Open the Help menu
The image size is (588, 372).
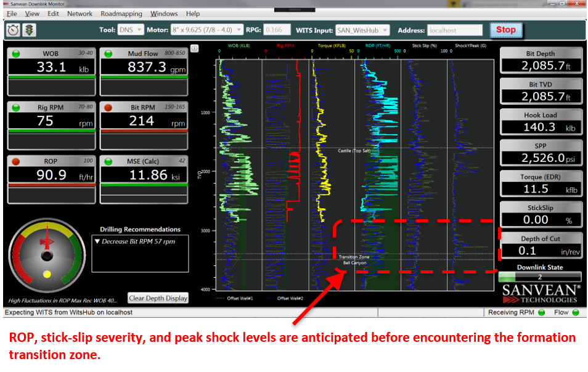(193, 14)
